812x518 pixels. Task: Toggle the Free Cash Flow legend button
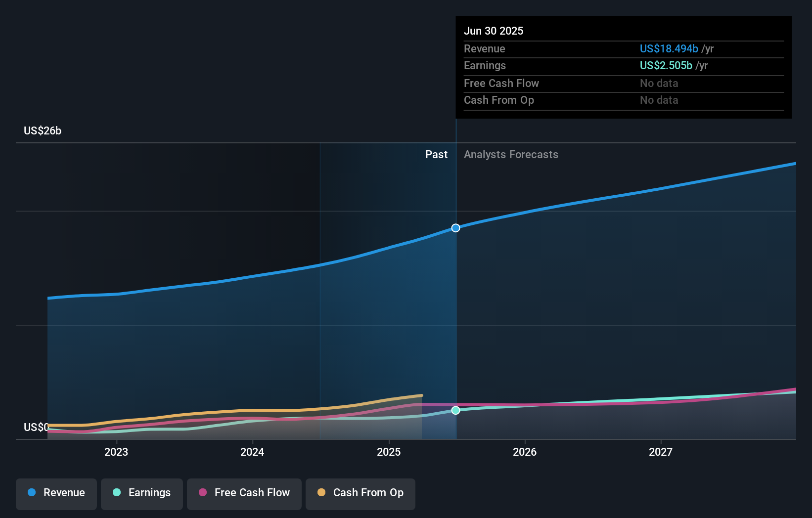click(x=244, y=494)
